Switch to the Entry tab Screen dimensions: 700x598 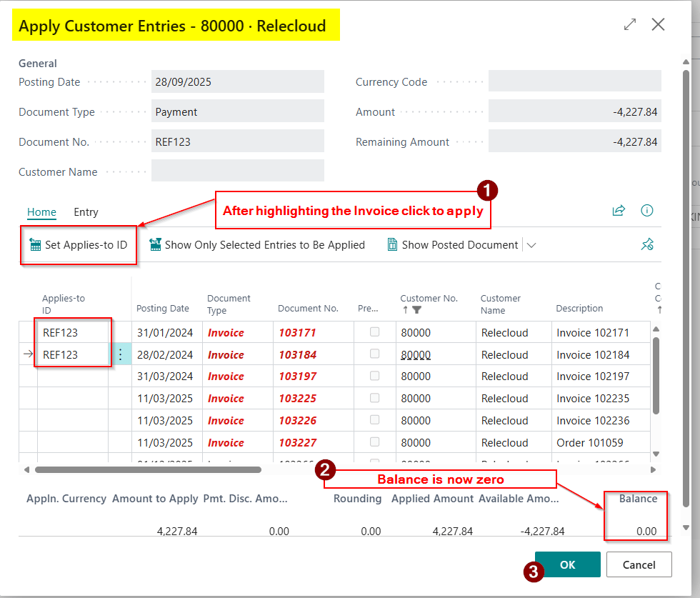click(86, 212)
